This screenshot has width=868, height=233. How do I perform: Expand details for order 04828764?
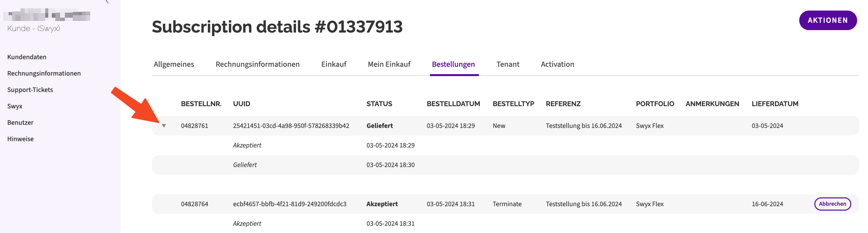164,204
